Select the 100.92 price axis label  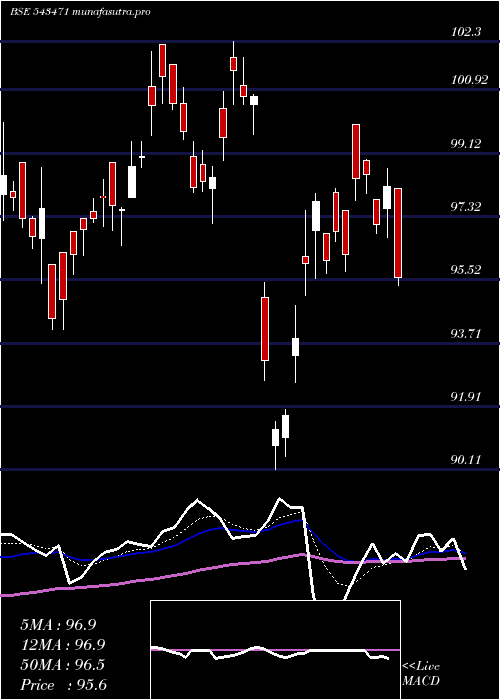469,80
